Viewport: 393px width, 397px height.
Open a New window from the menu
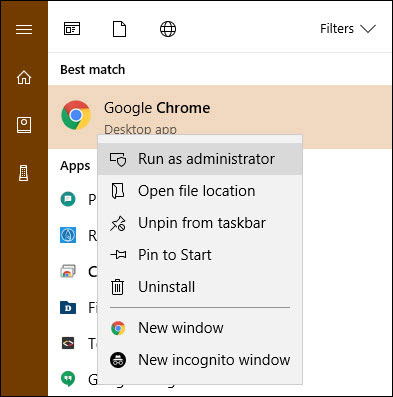200,328
